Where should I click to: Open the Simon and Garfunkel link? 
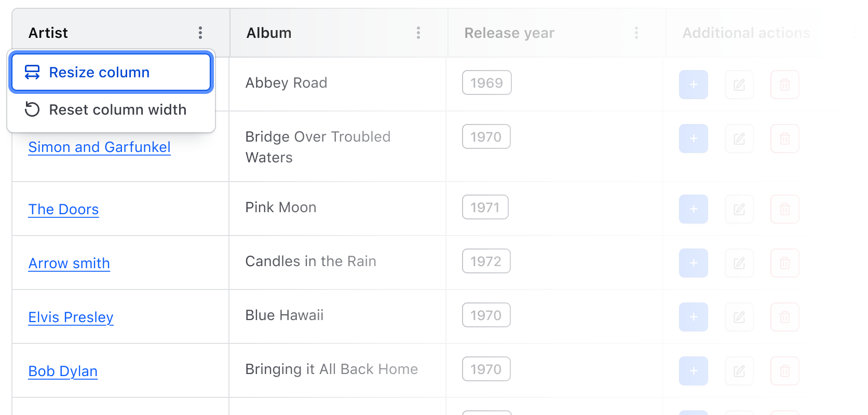[x=99, y=147]
